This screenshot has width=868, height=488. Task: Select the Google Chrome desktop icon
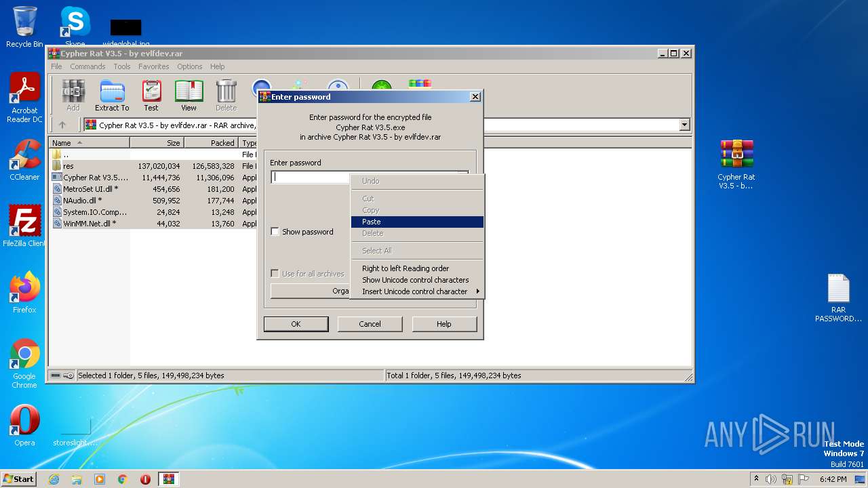pos(24,364)
